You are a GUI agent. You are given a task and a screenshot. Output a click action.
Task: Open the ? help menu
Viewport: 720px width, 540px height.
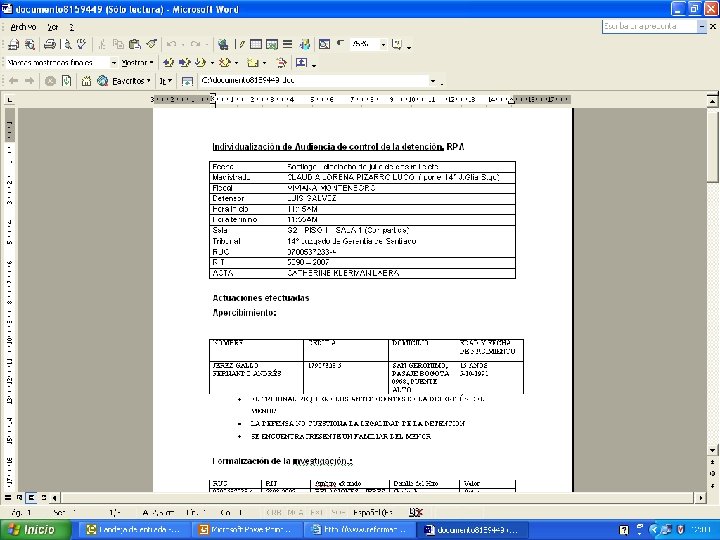pyautogui.click(x=72, y=27)
